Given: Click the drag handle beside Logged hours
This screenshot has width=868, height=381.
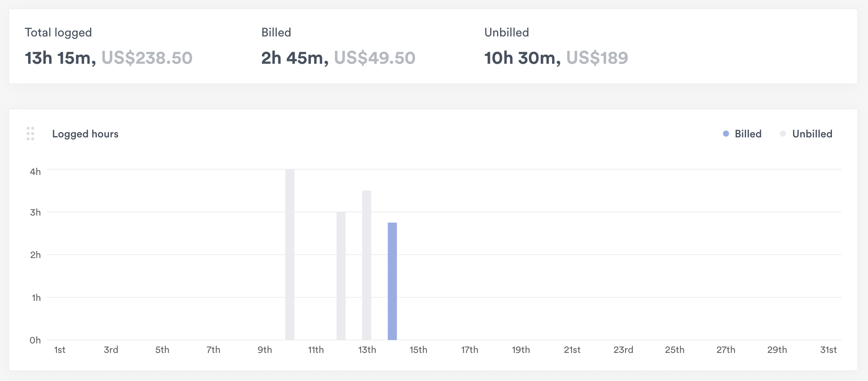Looking at the screenshot, I should [x=30, y=134].
